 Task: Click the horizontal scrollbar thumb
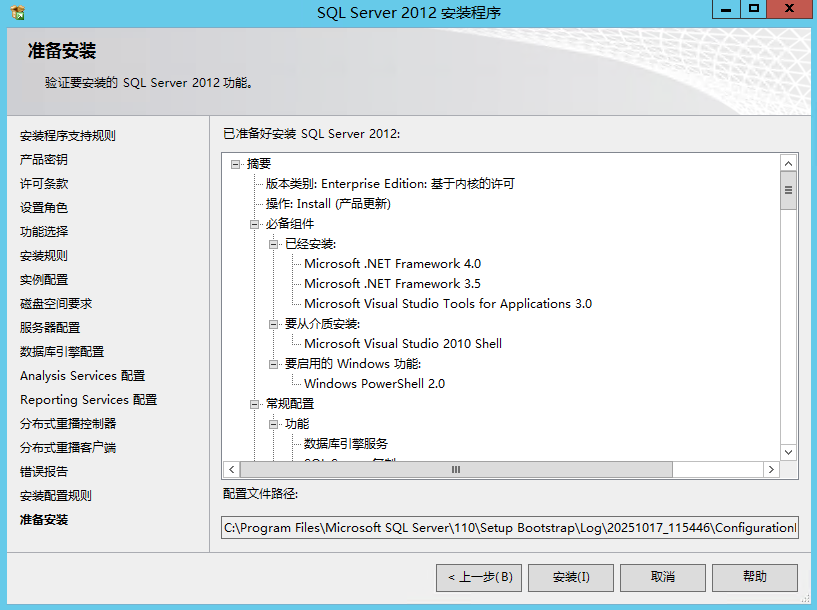[456, 469]
